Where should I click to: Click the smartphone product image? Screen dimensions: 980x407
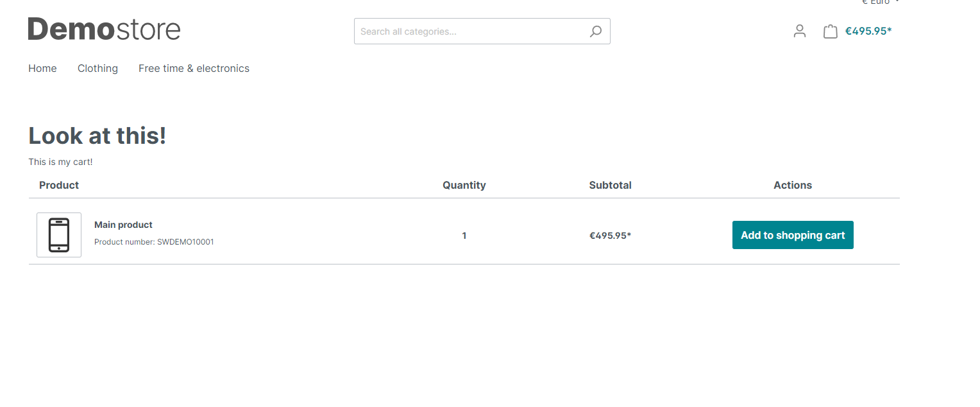59,235
